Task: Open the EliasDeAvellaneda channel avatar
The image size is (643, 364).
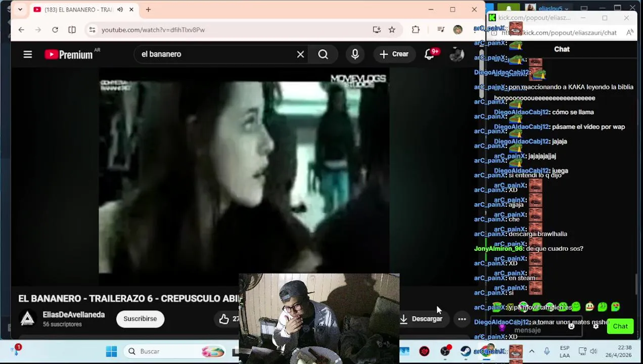Action: pyautogui.click(x=27, y=318)
